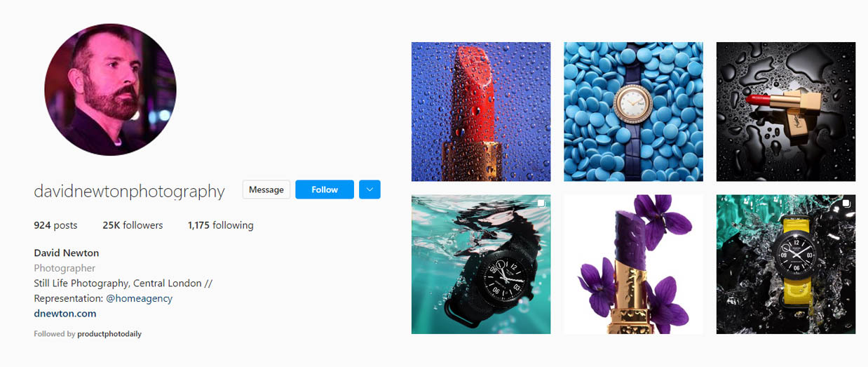Image resolution: width=868 pixels, height=367 pixels.
Task: Open the underwater black watch post
Action: (x=481, y=264)
